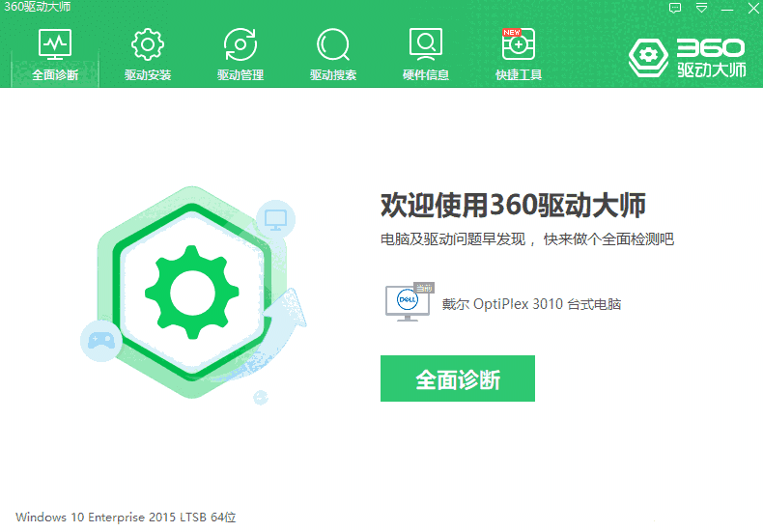Click the green 全面诊断 button

coord(458,378)
